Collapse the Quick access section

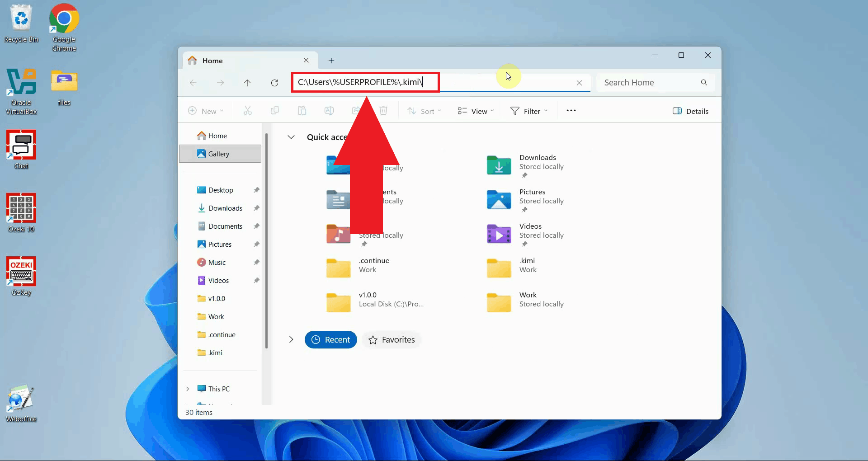point(291,137)
